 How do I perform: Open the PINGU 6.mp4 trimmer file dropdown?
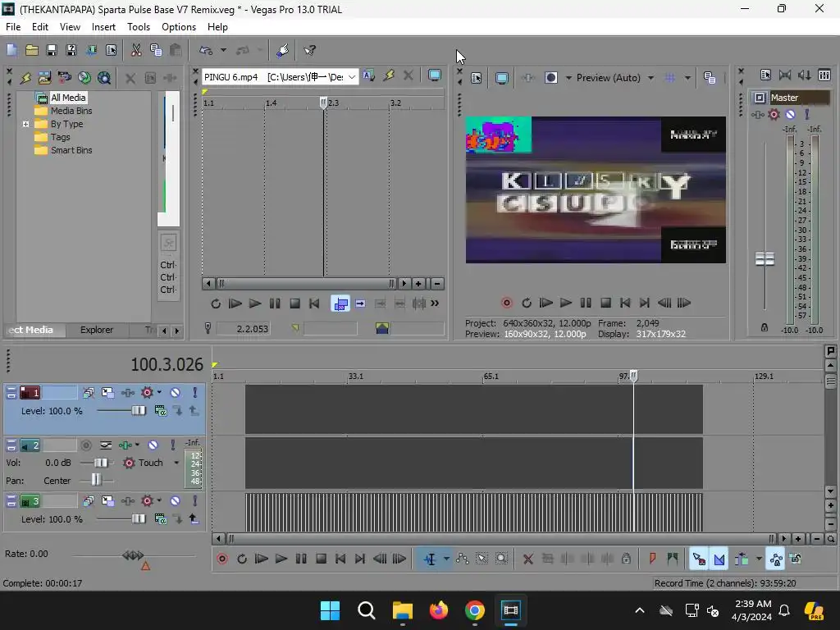point(352,77)
